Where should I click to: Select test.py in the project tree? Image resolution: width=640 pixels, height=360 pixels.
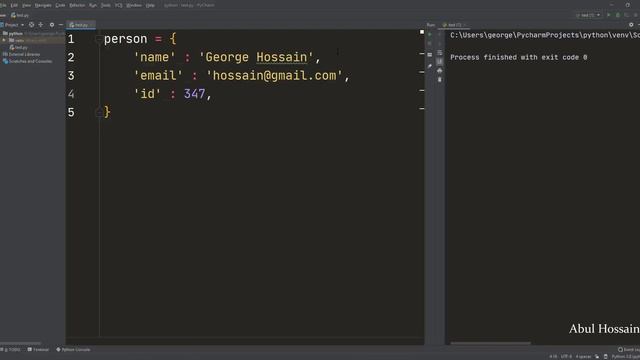(x=19, y=47)
